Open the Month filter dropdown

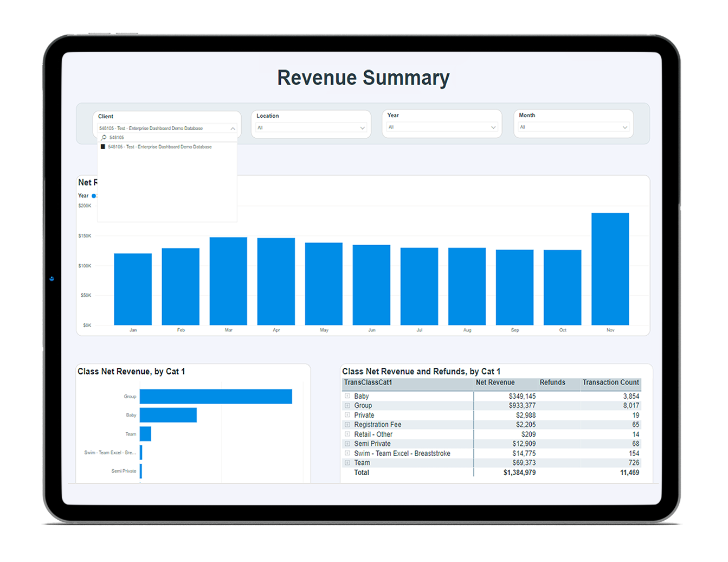click(x=574, y=127)
